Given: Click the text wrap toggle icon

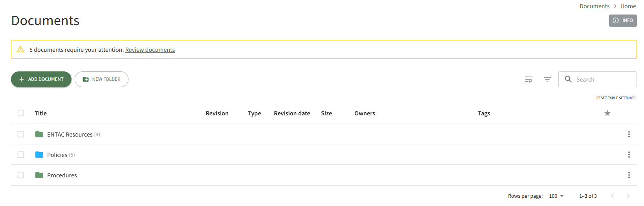Looking at the screenshot, I should (528, 79).
